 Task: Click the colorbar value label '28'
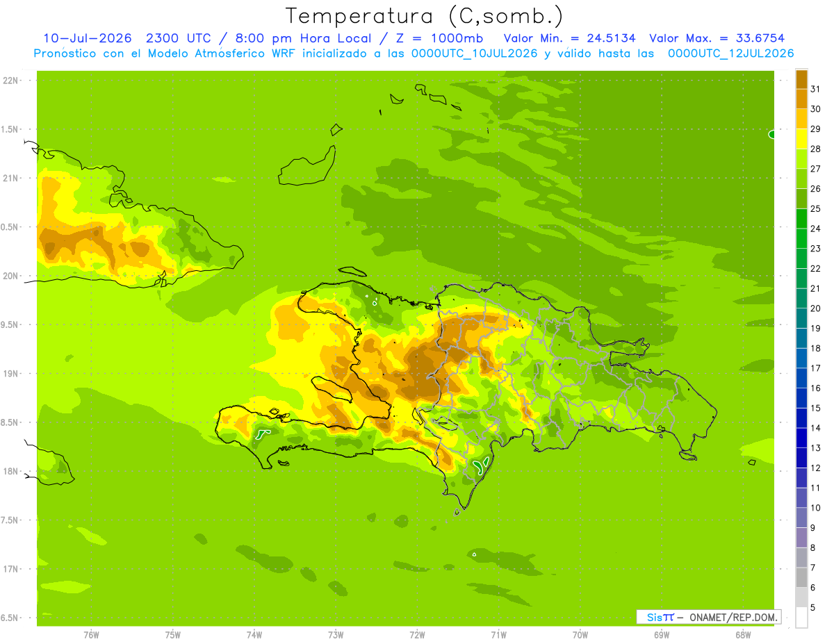pyautogui.click(x=815, y=149)
